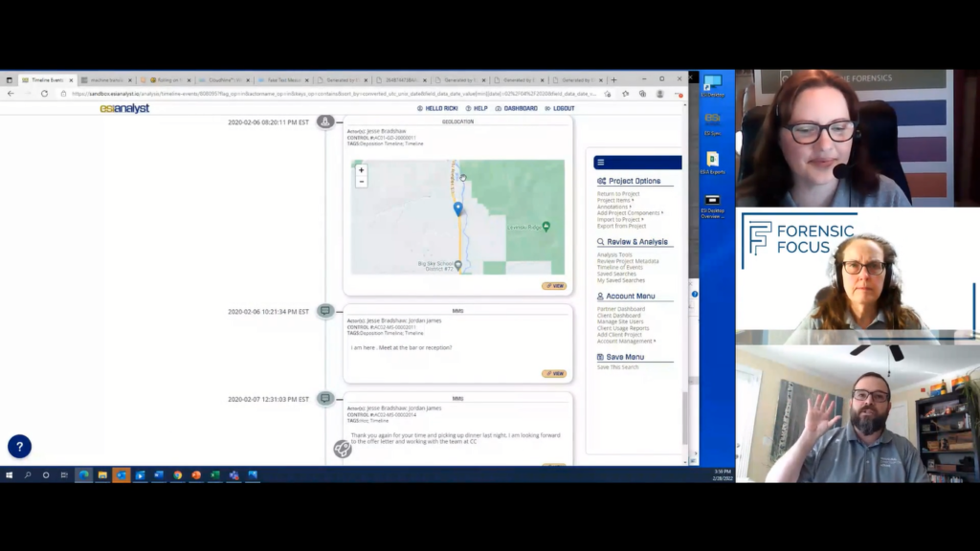The width and height of the screenshot is (980, 551).
Task: Open Client Usage Reports link
Action: click(x=623, y=328)
